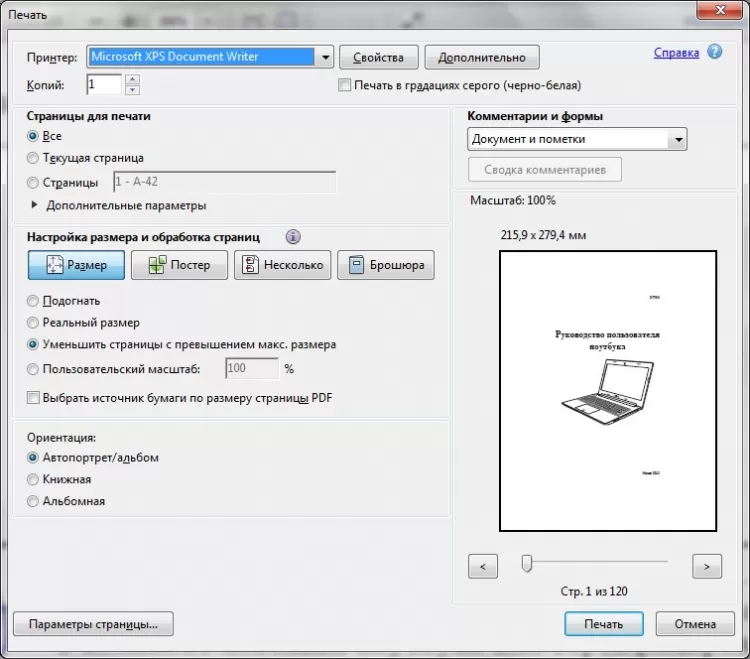
Task: Click the custom scale percent field
Action: [x=252, y=368]
